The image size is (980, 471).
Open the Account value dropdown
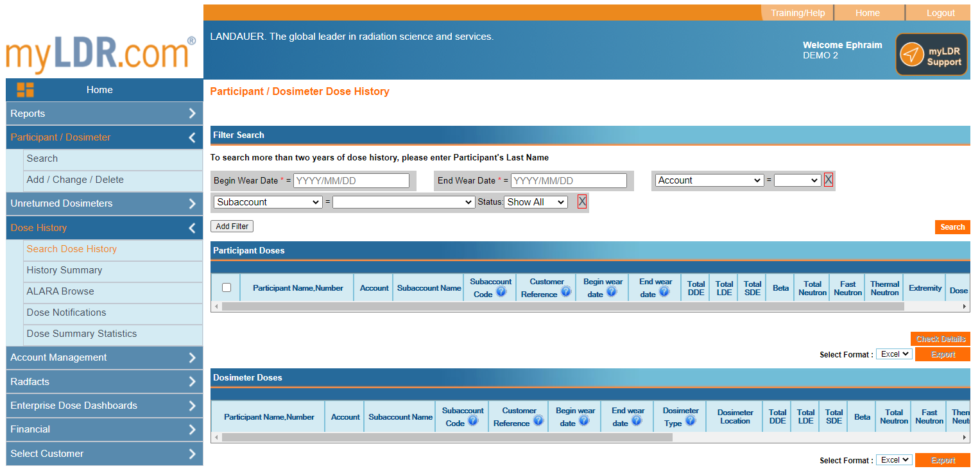(x=797, y=180)
